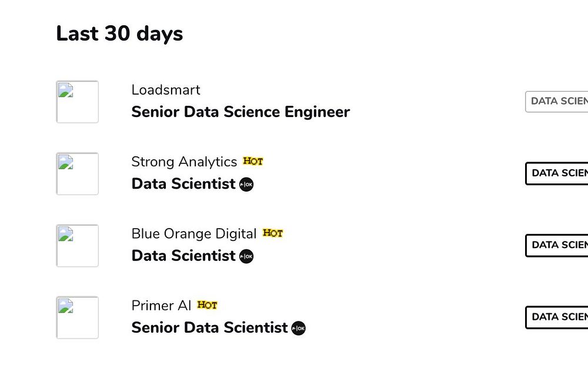588x385 pixels.
Task: Click the HOT badge beside Primer AI
Action: click(x=207, y=305)
